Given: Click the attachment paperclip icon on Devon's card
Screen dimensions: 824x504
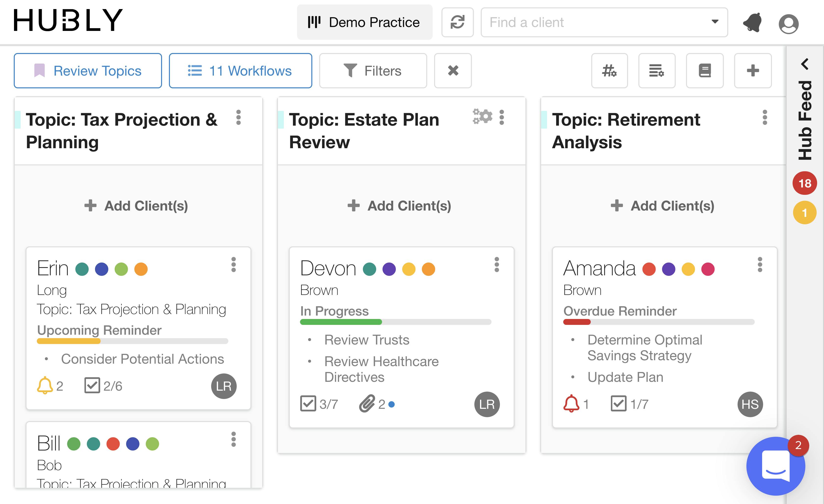Looking at the screenshot, I should click(368, 404).
